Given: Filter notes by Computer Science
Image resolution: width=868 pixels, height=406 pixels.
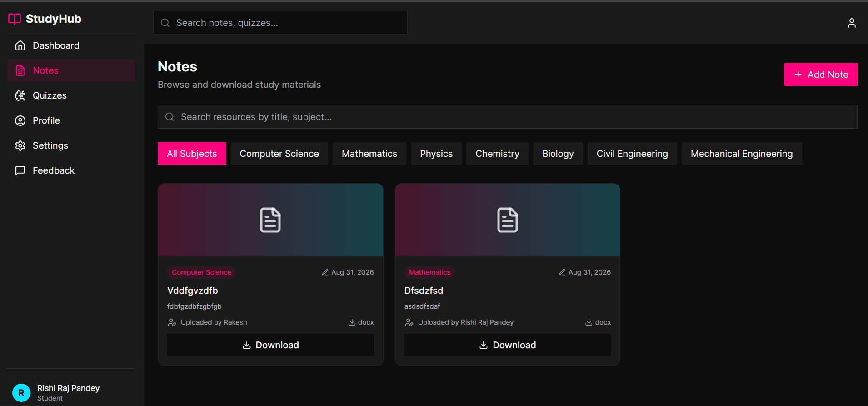Looking at the screenshot, I should point(279,154).
